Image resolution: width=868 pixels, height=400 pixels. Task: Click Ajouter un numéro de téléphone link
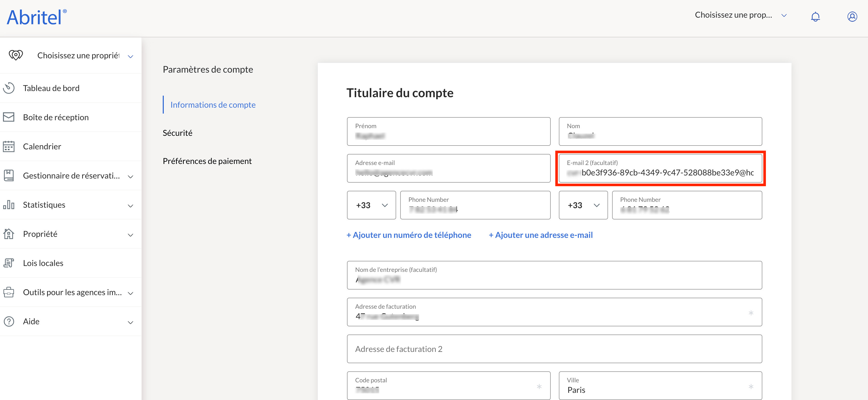(x=409, y=235)
